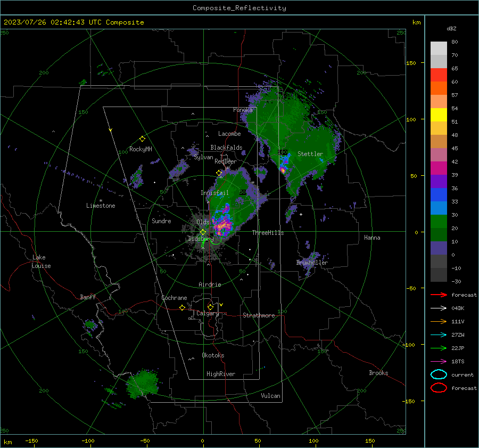Click the Calgary city label

pos(208,313)
